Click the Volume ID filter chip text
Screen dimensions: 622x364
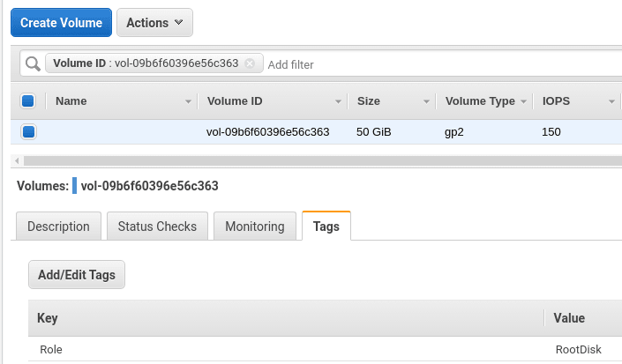(x=146, y=63)
